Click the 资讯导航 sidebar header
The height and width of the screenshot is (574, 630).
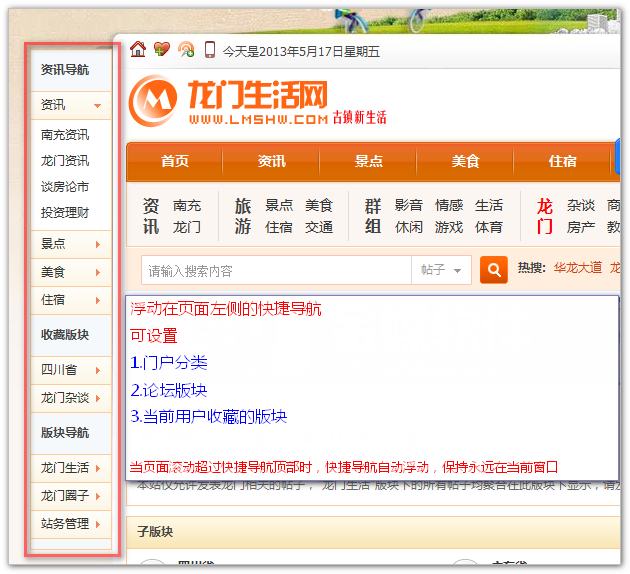tap(71, 70)
